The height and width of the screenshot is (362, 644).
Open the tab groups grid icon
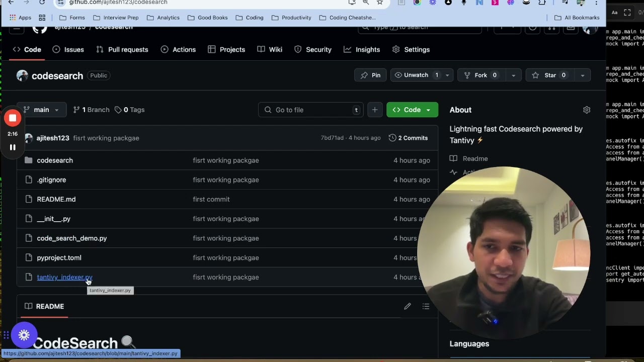[42, 18]
